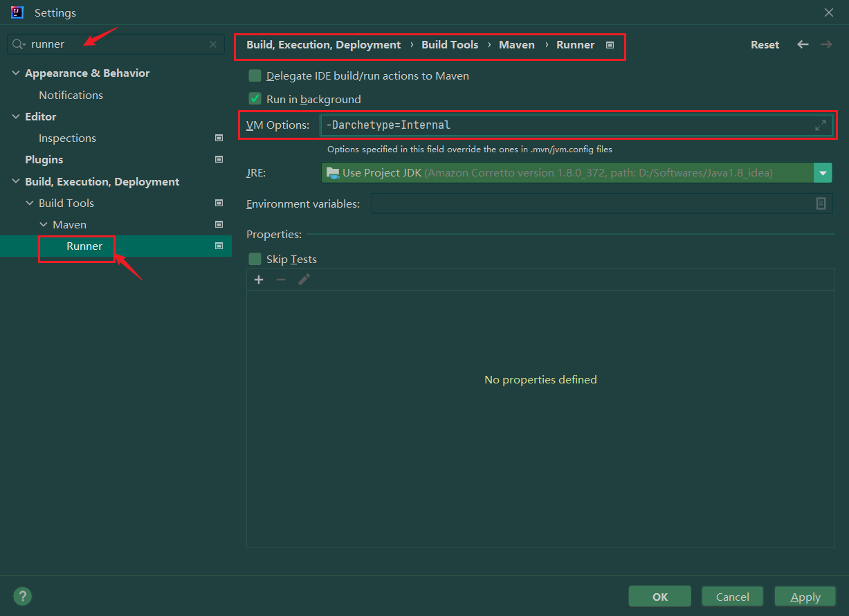Collapse Appearance & Behavior section
The width and height of the screenshot is (849, 616).
click(16, 73)
